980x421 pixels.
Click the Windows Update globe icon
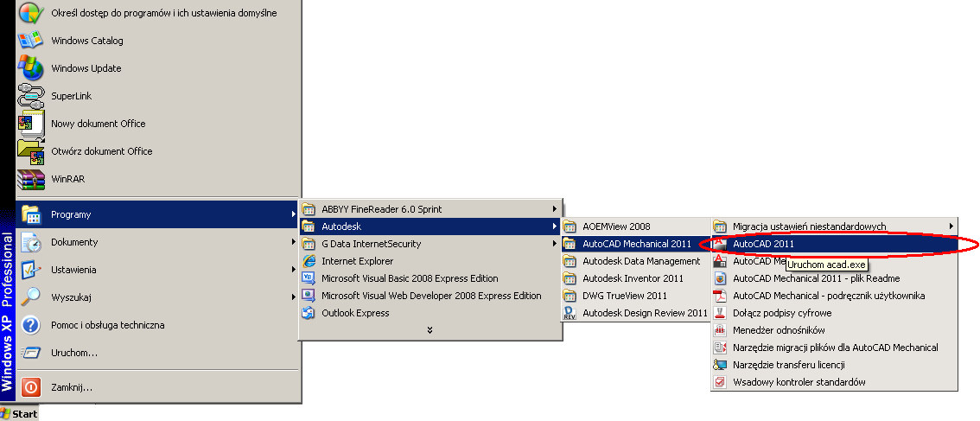tap(30, 68)
